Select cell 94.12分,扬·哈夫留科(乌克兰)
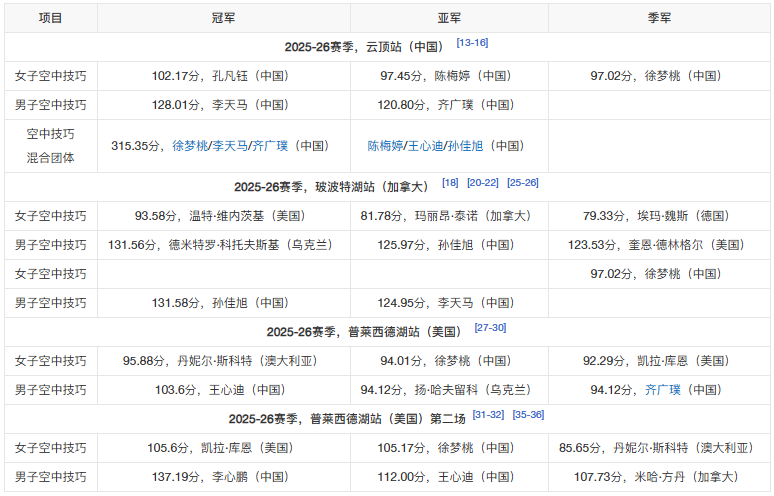The image size is (774, 496). pyautogui.click(x=449, y=390)
